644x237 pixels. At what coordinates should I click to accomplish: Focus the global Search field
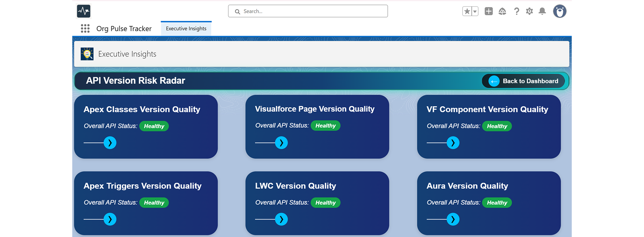308,11
